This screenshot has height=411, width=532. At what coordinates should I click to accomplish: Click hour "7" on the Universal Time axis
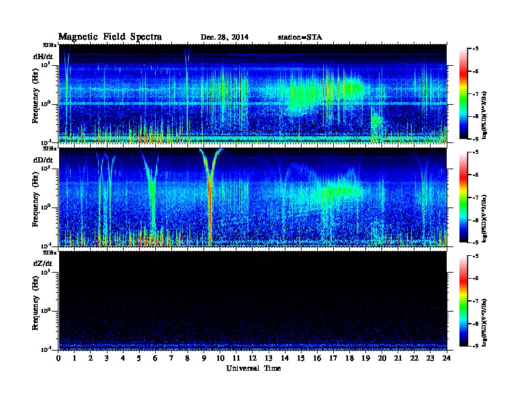click(x=171, y=359)
